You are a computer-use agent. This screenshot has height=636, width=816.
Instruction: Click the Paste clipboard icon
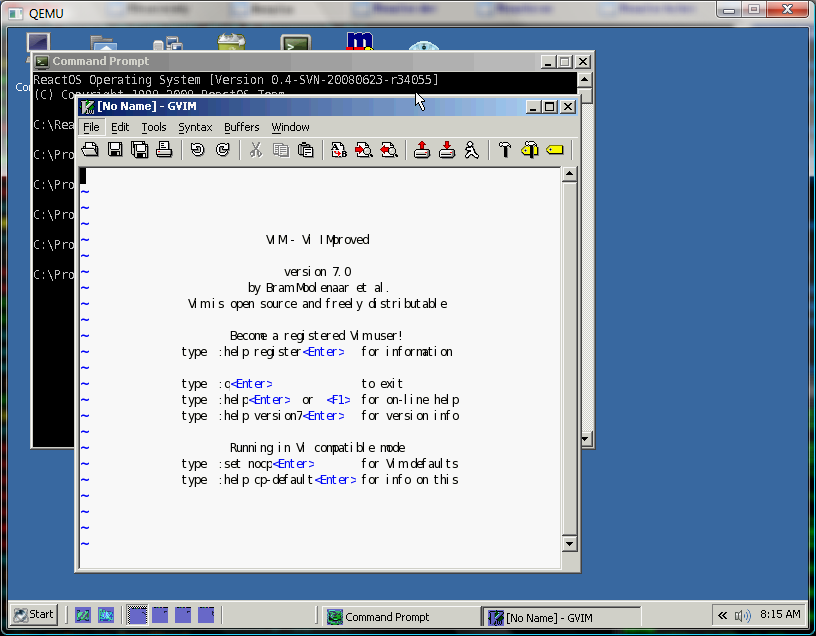[305, 150]
